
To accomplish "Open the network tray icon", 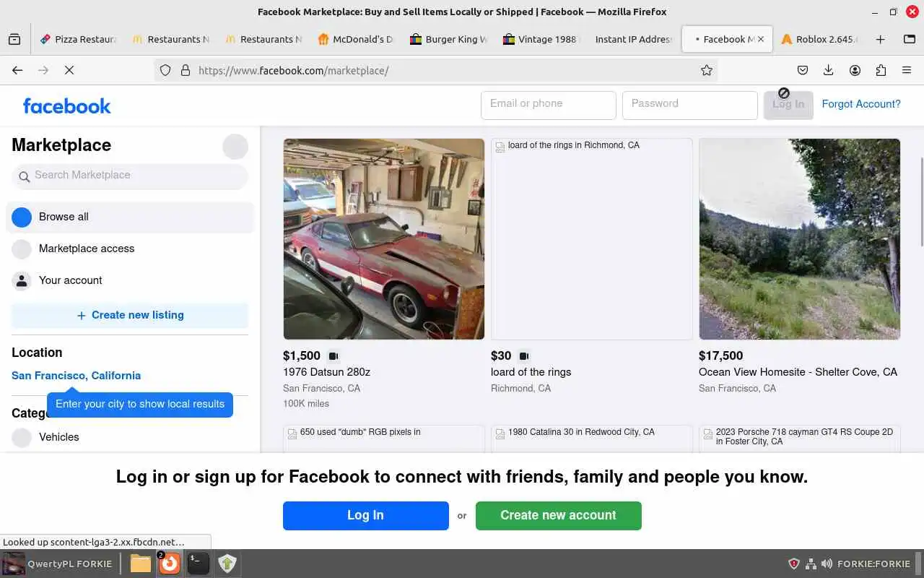I will [x=811, y=564].
